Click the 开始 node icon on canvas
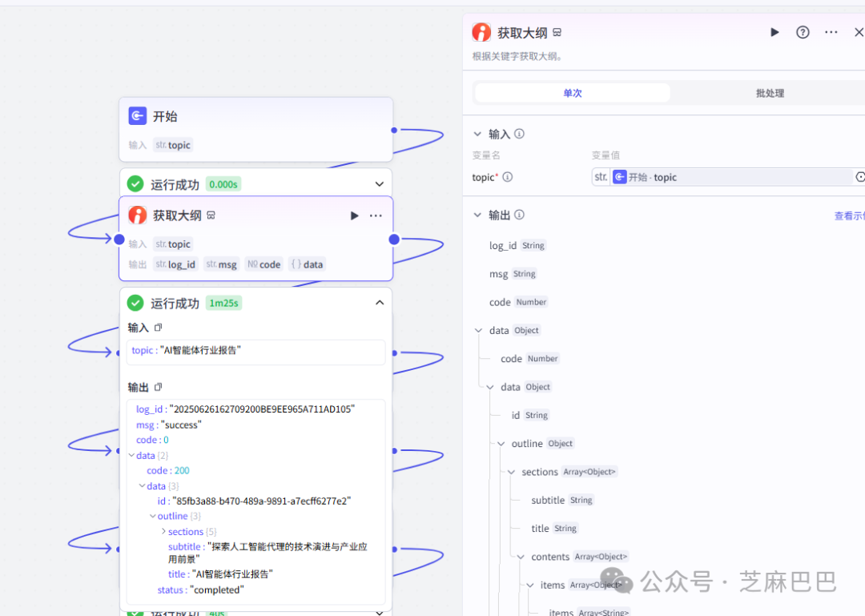 138,116
